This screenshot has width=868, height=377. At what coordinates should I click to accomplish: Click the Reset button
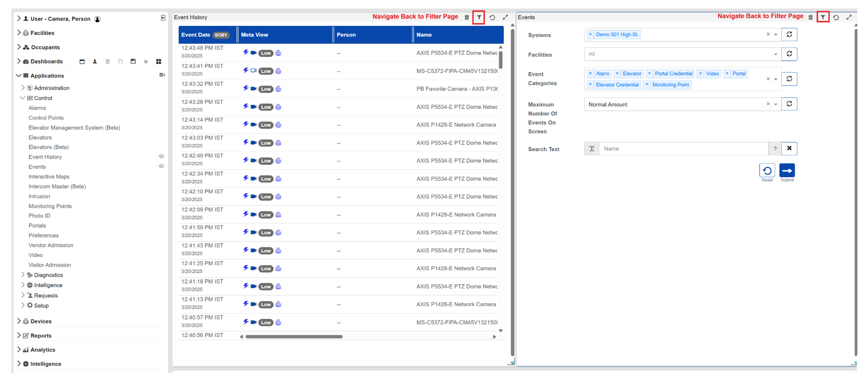[x=767, y=171]
